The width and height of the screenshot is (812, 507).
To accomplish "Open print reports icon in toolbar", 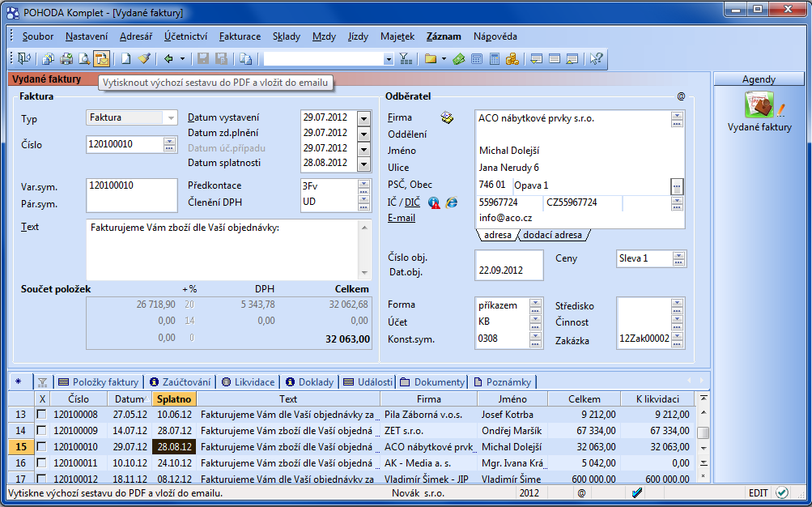I will [x=48, y=59].
